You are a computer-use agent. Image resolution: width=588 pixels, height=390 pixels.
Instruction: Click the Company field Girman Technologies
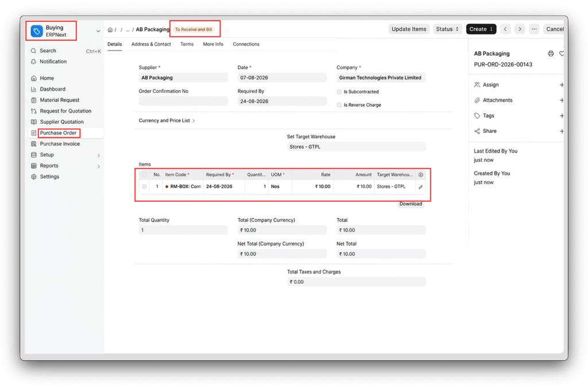(381, 77)
